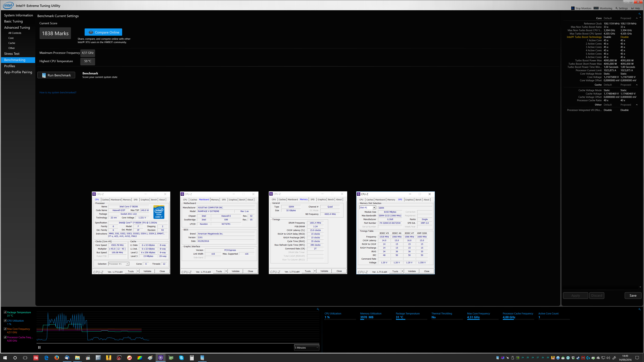644x362 pixels.
Task: Launch Microsoft Edge from taskbar
Action: click(46, 358)
